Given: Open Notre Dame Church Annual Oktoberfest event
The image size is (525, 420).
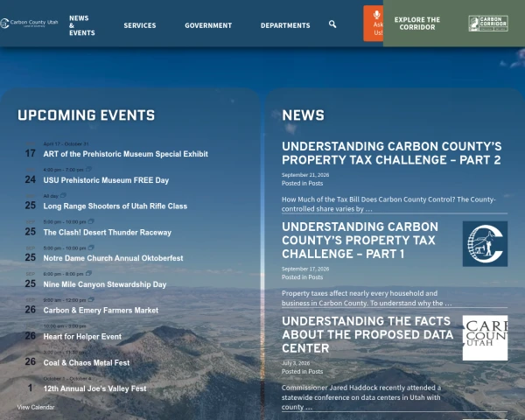Looking at the screenshot, I should point(113,258).
